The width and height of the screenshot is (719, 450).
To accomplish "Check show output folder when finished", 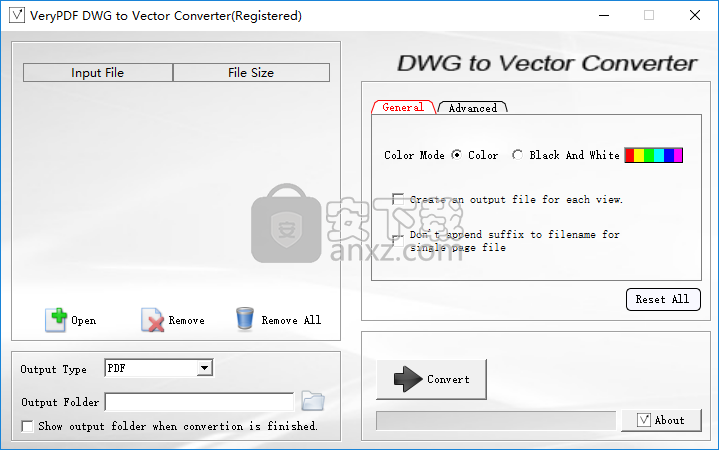I will click(28, 426).
